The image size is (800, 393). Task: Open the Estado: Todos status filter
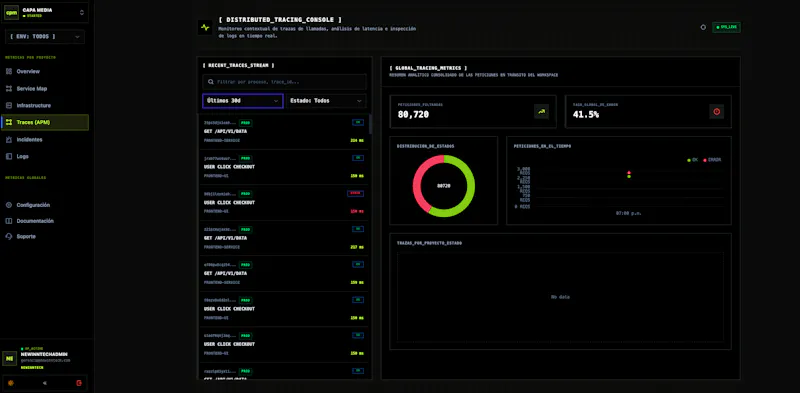(326, 101)
